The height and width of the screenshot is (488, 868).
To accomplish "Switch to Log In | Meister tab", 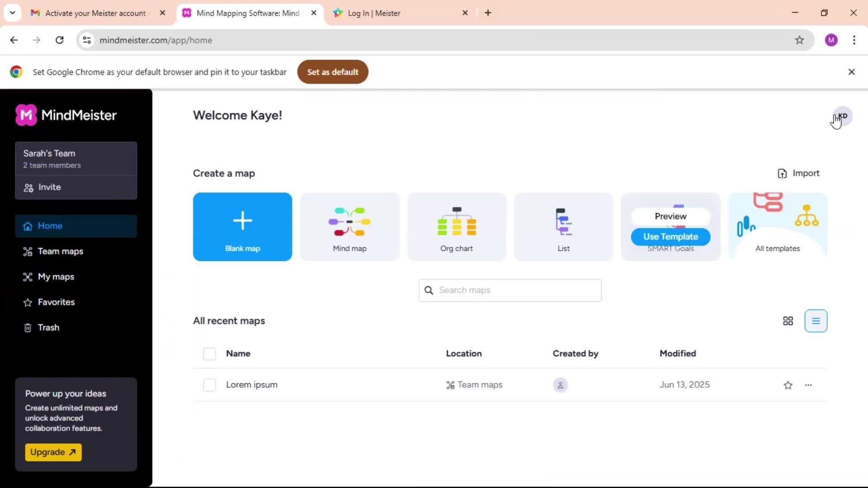I will 374,13.
